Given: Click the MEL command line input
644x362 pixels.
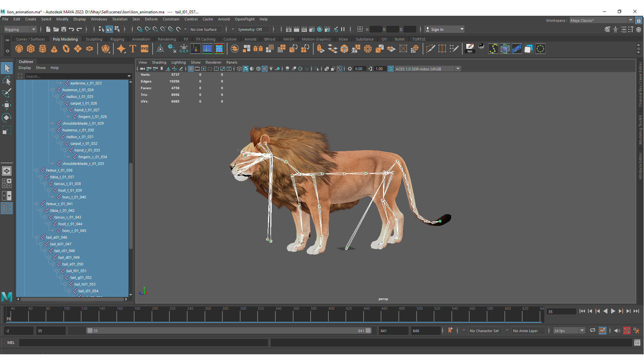Looking at the screenshot, I should (144, 343).
